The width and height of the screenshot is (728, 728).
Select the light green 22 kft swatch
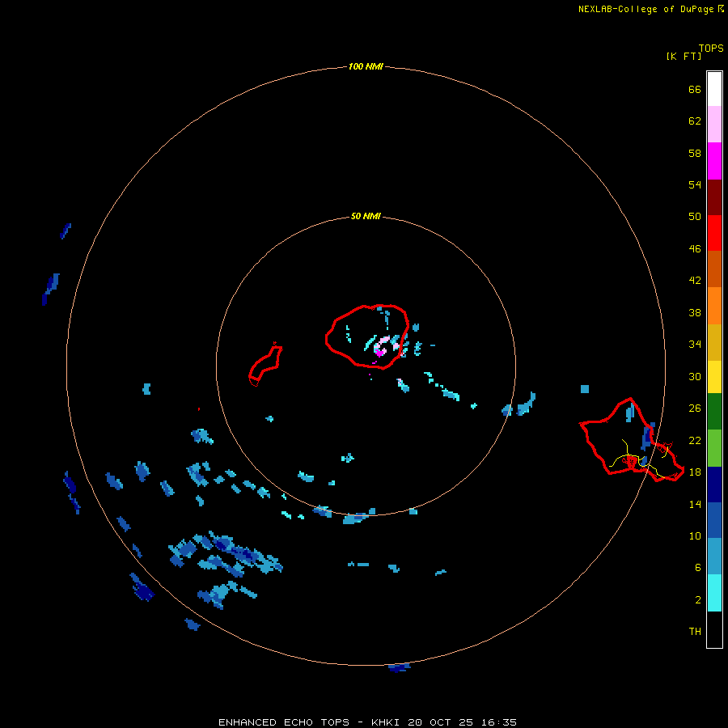pos(714,448)
